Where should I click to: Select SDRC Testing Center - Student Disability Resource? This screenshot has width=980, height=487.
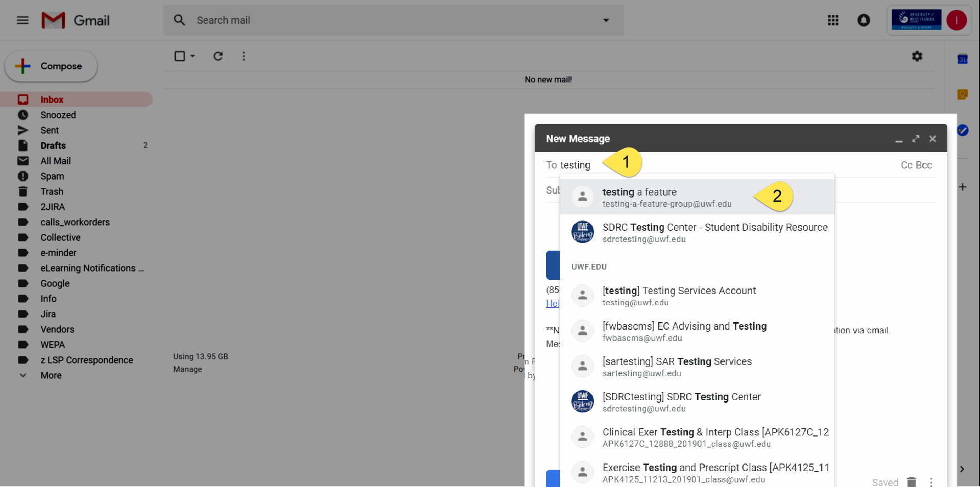coord(697,232)
